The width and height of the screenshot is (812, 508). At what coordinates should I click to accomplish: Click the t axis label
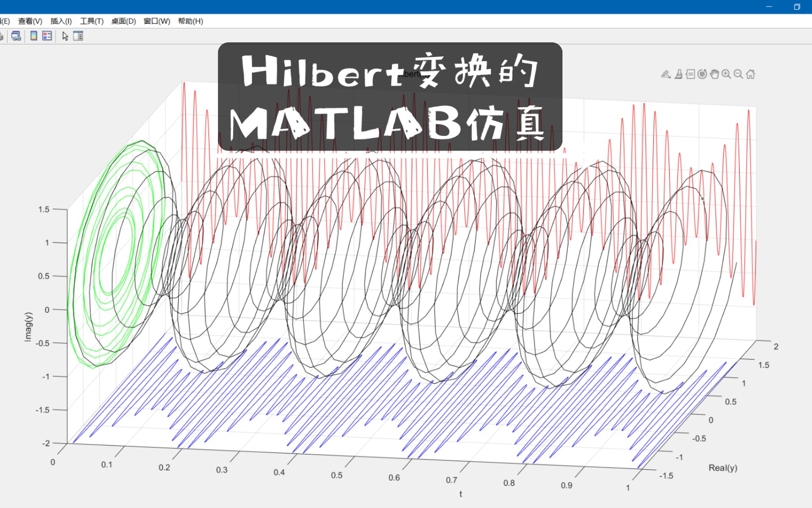click(x=461, y=494)
